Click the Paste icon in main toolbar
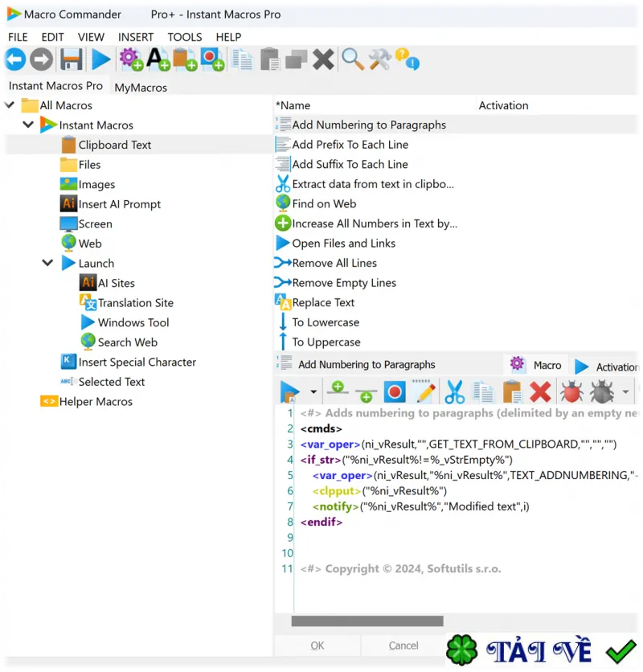 pos(269,59)
